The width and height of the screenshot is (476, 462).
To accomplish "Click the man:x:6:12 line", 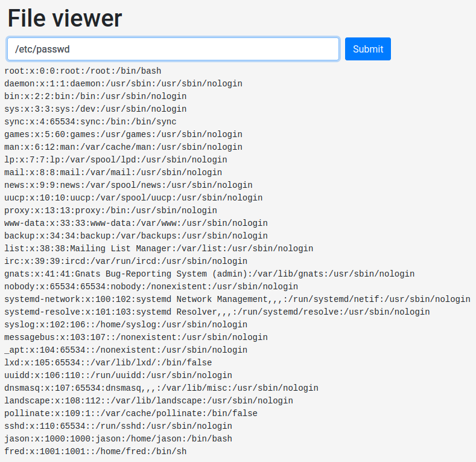I will point(123,147).
